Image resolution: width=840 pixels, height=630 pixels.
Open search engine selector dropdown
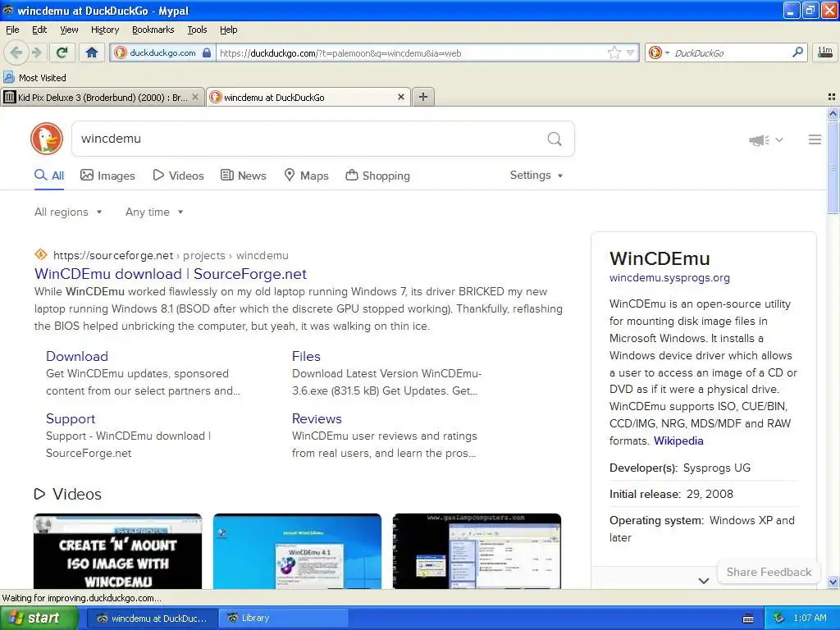click(659, 52)
